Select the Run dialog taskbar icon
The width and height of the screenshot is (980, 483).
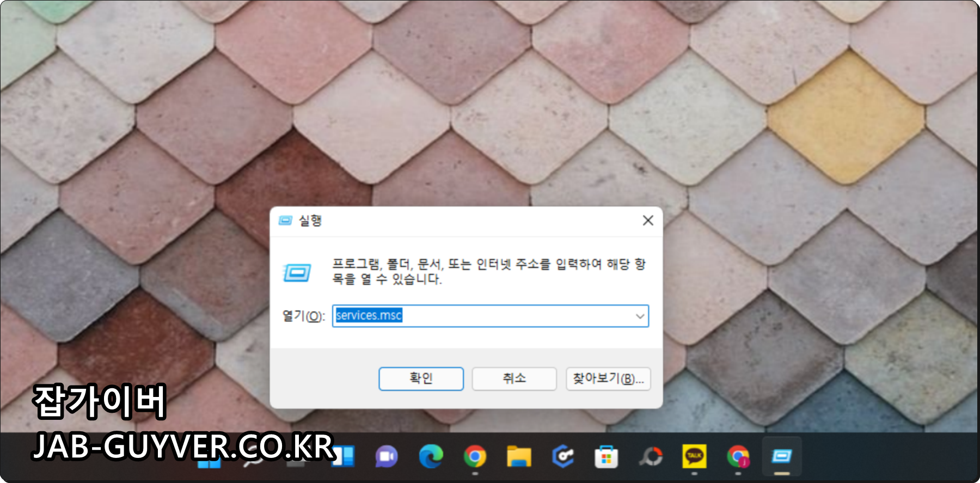[x=782, y=456]
